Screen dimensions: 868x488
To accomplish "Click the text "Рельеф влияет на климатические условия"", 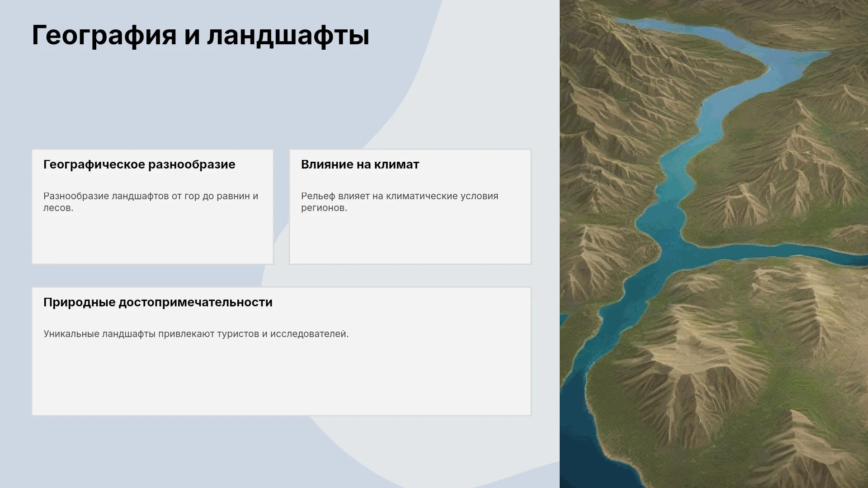I will pos(400,196).
